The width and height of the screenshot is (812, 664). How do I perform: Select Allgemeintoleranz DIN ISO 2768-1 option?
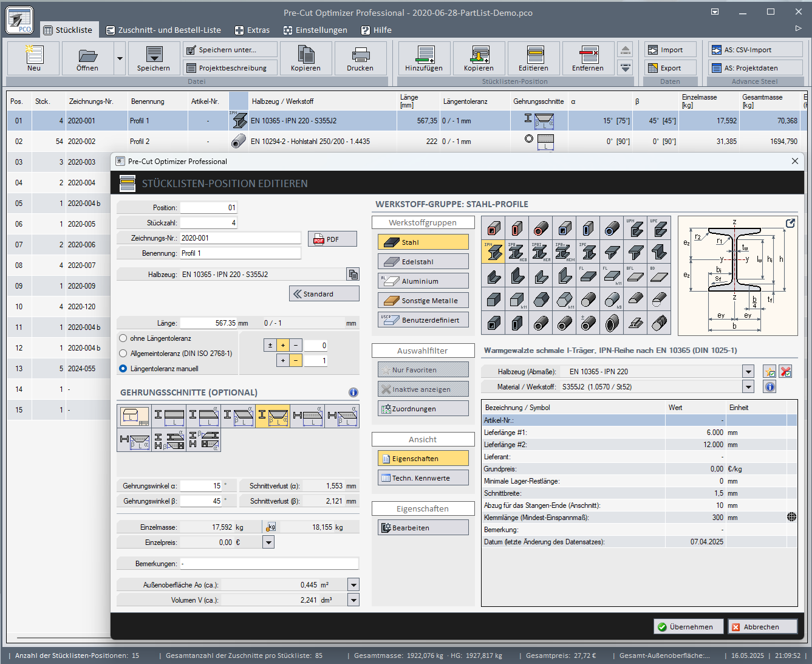pyautogui.click(x=123, y=354)
